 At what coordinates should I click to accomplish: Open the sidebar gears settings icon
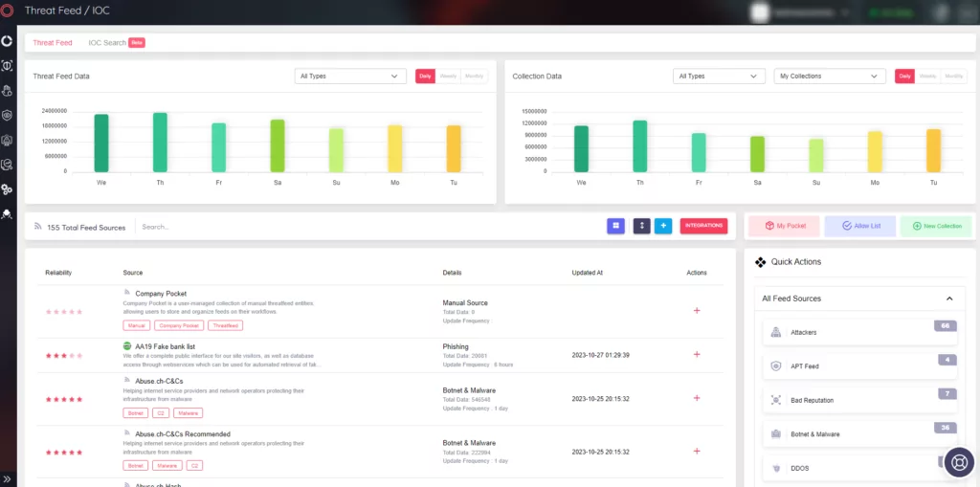(7, 189)
